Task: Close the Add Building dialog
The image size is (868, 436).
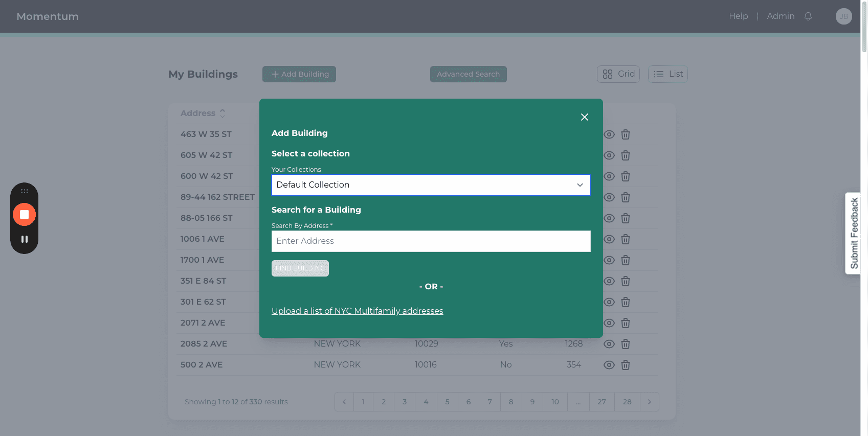Action: (585, 117)
